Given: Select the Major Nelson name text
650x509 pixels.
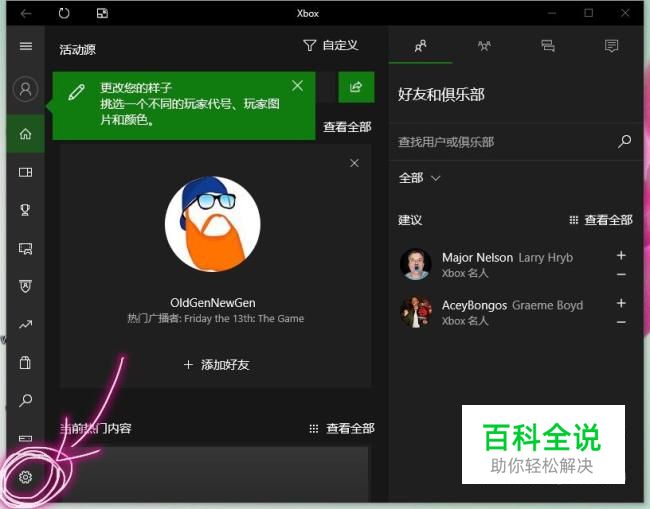Looking at the screenshot, I should (x=478, y=257).
